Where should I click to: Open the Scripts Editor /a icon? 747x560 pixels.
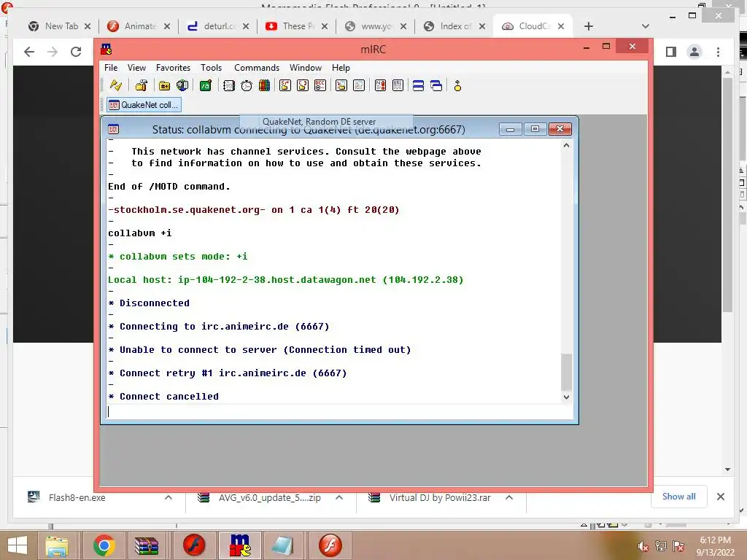pyautogui.click(x=205, y=86)
